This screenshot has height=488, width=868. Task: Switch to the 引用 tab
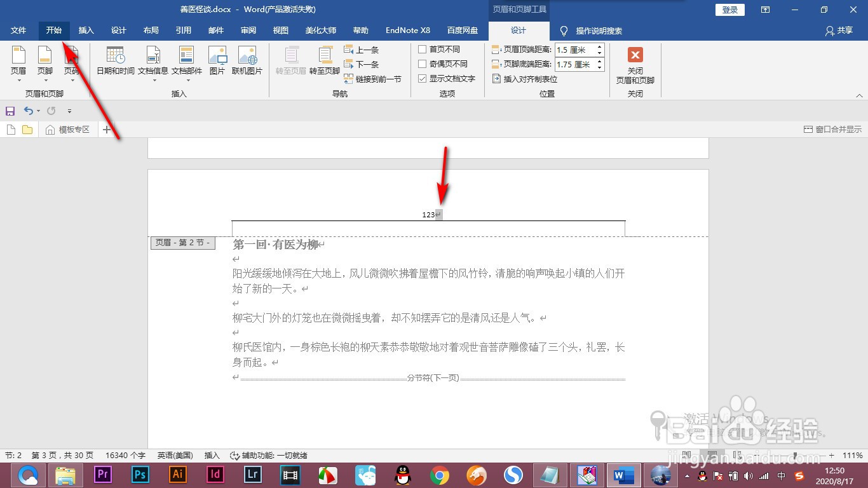tap(184, 30)
